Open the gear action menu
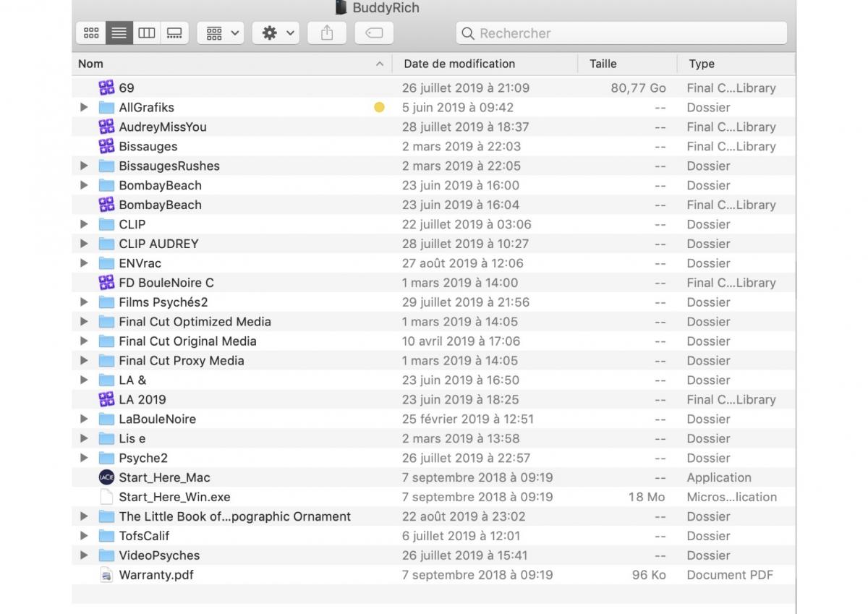This screenshot has width=868, height=614. pyautogui.click(x=276, y=33)
